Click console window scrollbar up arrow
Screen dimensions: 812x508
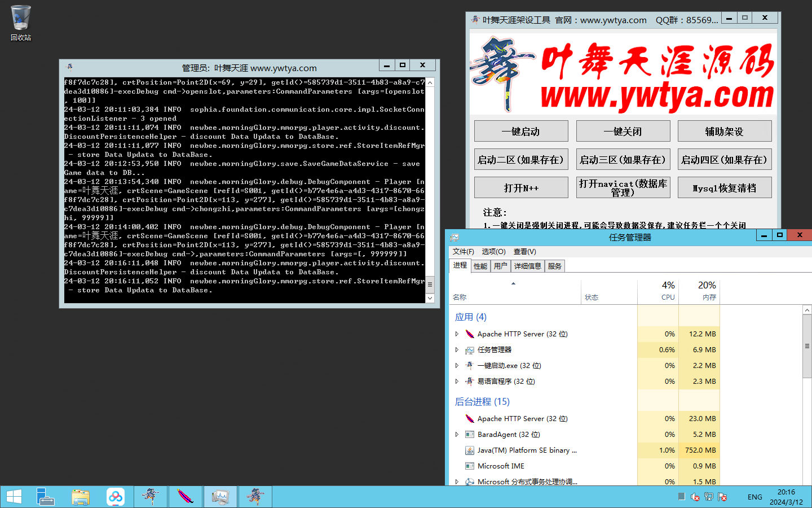pyautogui.click(x=430, y=82)
